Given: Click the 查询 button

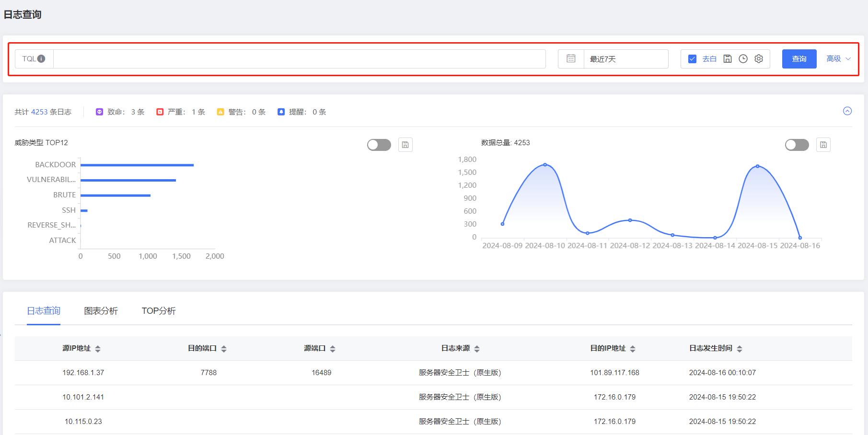Looking at the screenshot, I should [x=799, y=59].
